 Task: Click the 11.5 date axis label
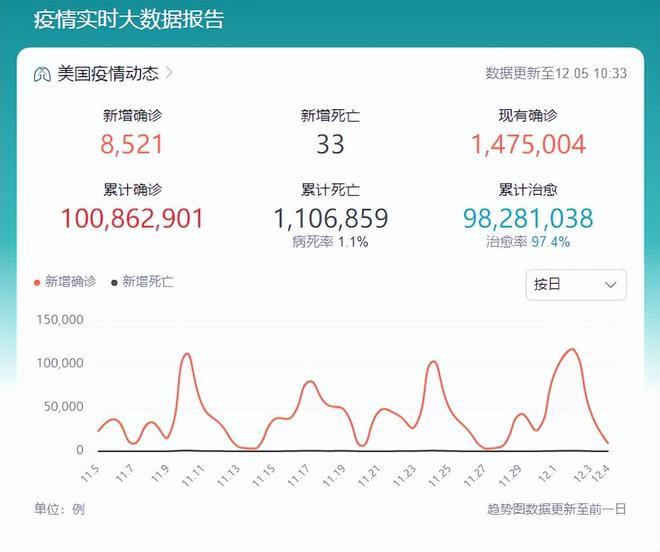point(90,473)
